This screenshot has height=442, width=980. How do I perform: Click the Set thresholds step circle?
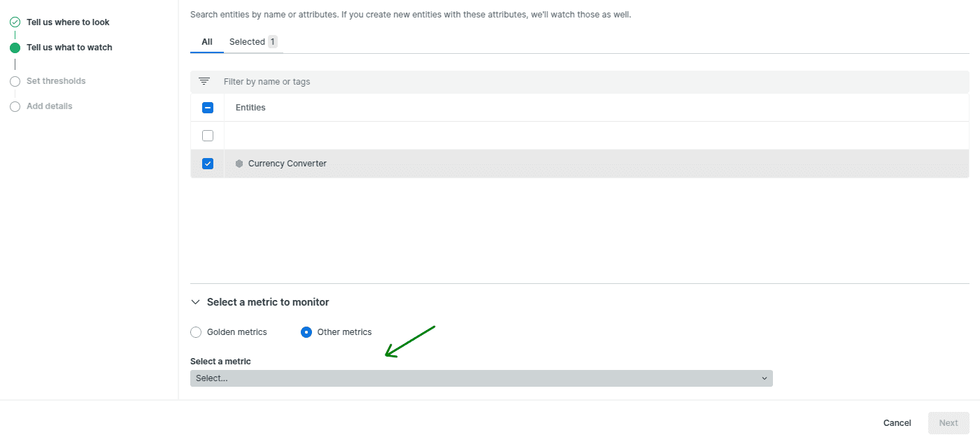(15, 81)
